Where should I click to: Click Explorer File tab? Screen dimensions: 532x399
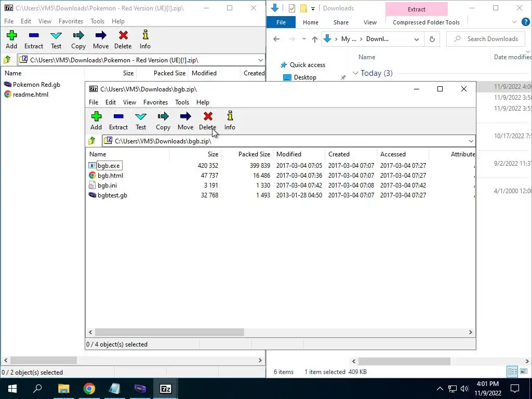tap(281, 22)
